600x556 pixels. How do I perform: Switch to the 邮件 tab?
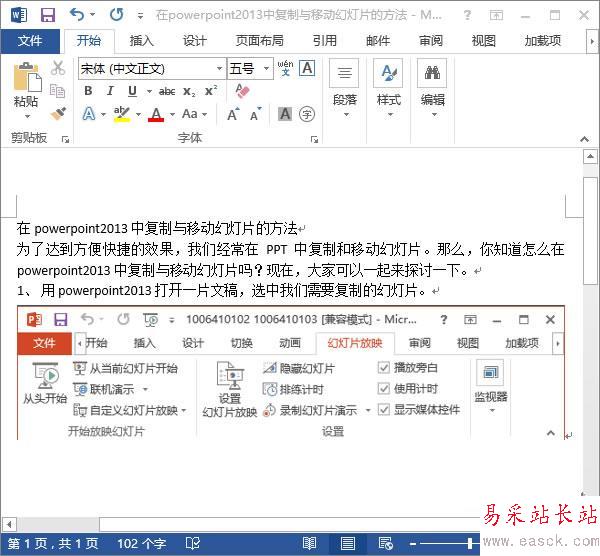[x=378, y=41]
